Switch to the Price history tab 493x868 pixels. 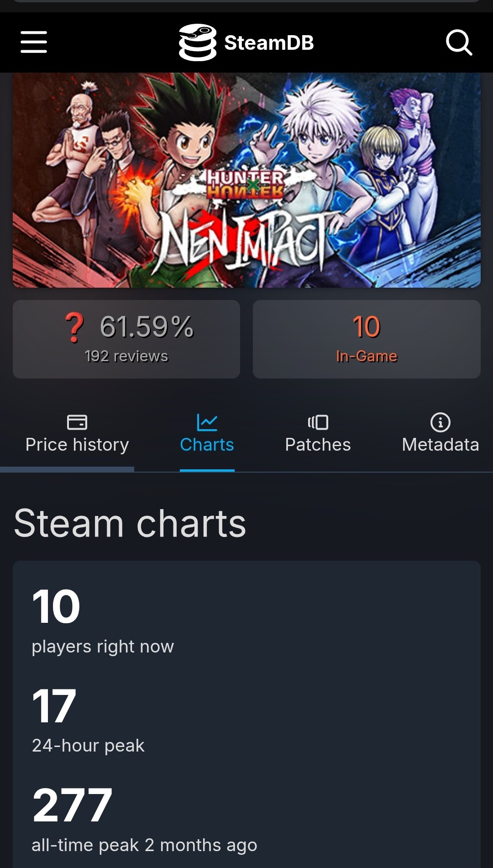tap(77, 445)
